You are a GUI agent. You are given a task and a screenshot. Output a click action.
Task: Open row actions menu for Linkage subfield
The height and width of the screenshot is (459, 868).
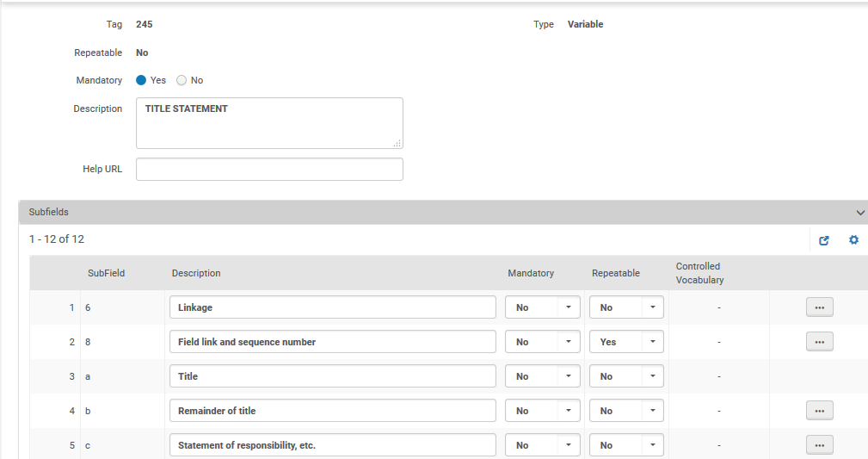click(x=819, y=307)
